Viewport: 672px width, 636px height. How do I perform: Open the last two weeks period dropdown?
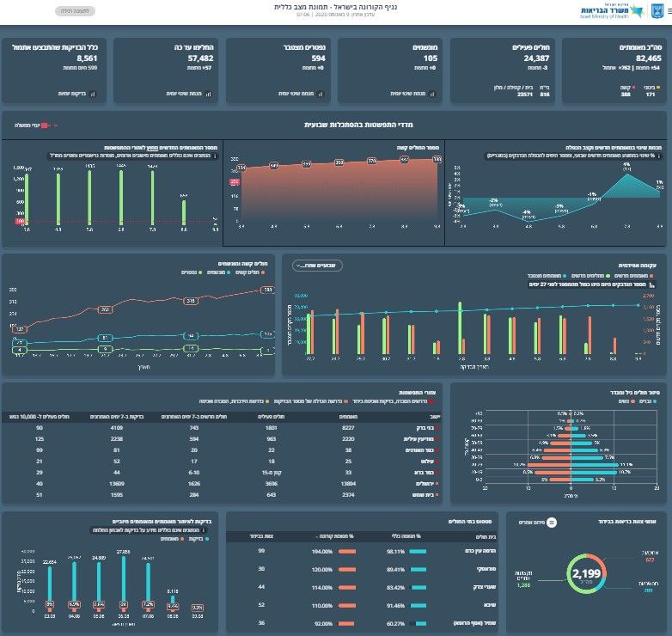tap(317, 266)
